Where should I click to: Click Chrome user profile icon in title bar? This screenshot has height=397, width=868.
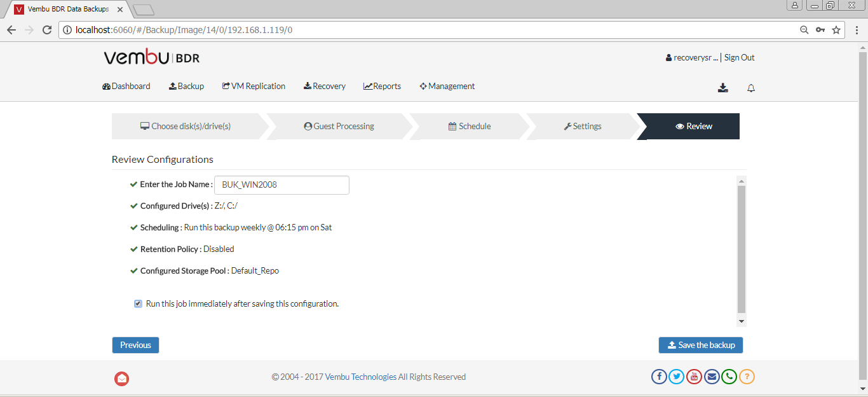click(x=795, y=5)
